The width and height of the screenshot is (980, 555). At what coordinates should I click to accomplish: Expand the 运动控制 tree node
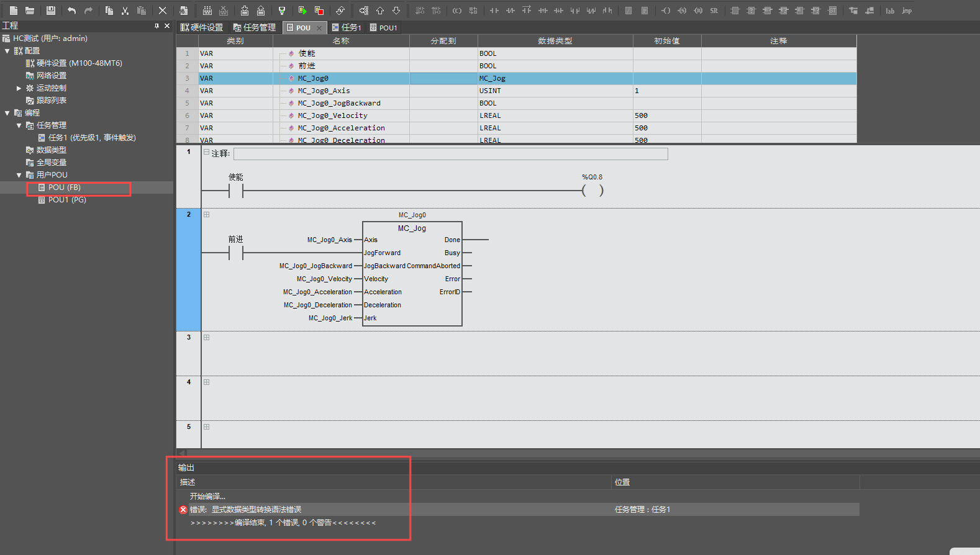click(19, 88)
